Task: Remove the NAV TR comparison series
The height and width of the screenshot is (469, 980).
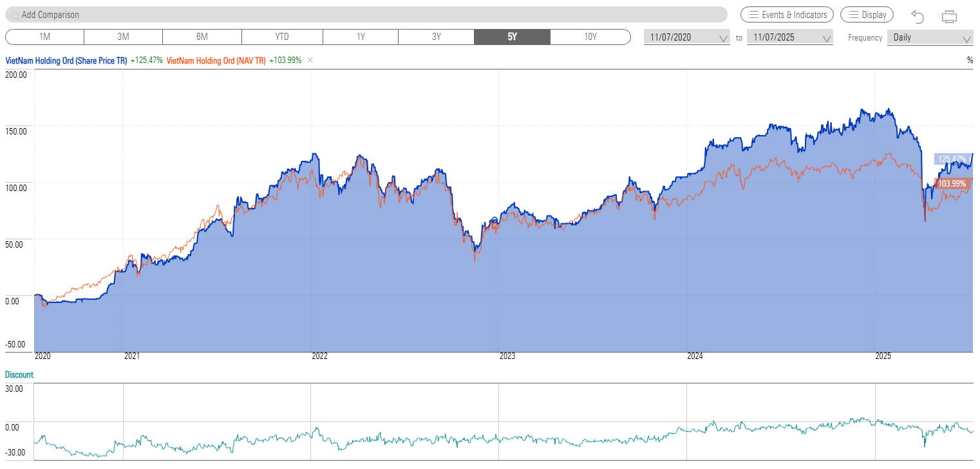Action: point(310,60)
